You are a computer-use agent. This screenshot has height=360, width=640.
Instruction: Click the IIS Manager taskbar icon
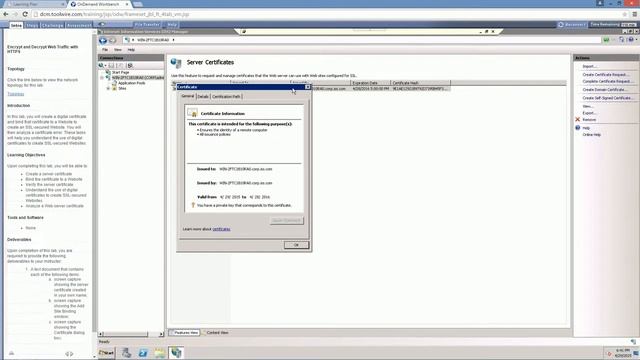pyautogui.click(x=176, y=353)
